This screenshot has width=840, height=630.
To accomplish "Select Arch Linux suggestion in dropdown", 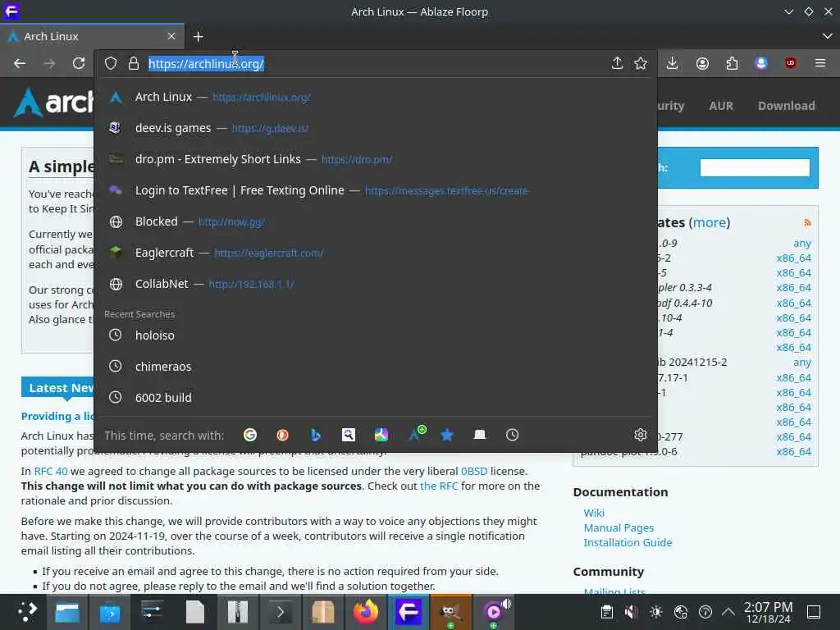I will point(376,97).
